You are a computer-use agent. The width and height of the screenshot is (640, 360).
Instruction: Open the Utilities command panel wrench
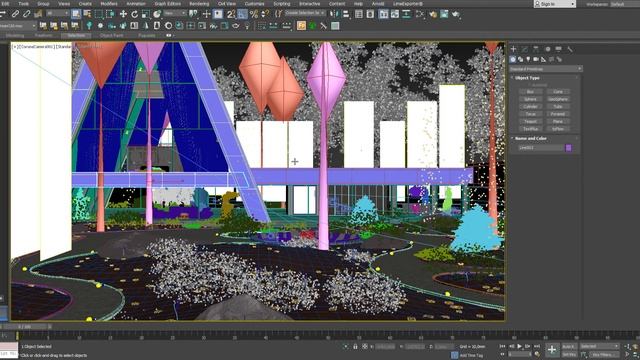click(570, 49)
